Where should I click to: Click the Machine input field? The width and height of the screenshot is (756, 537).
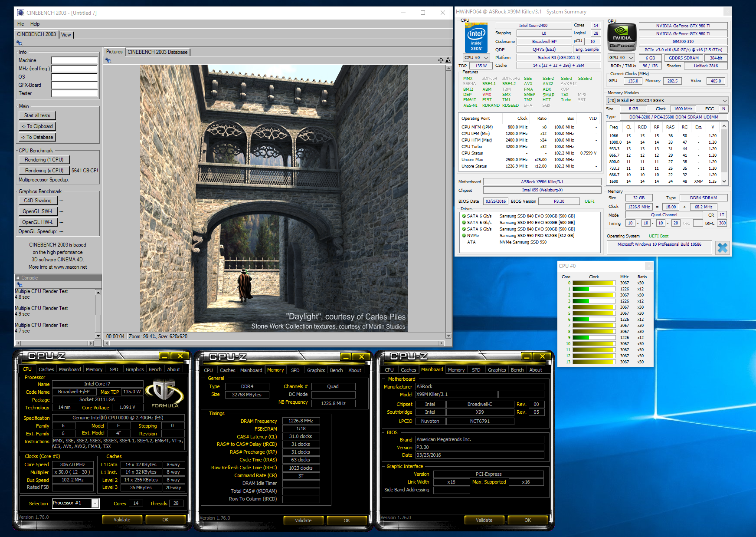pos(75,60)
